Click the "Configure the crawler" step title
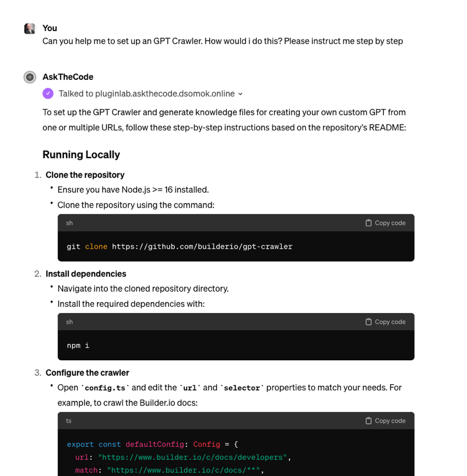 (87, 372)
